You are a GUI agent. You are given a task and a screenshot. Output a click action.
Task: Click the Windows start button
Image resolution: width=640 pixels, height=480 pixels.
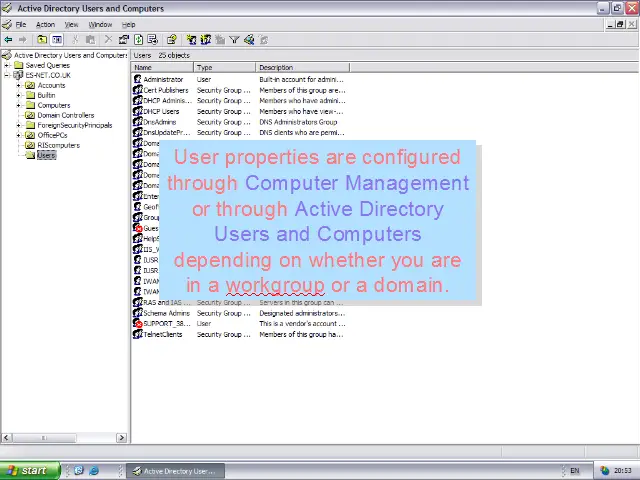[30, 471]
